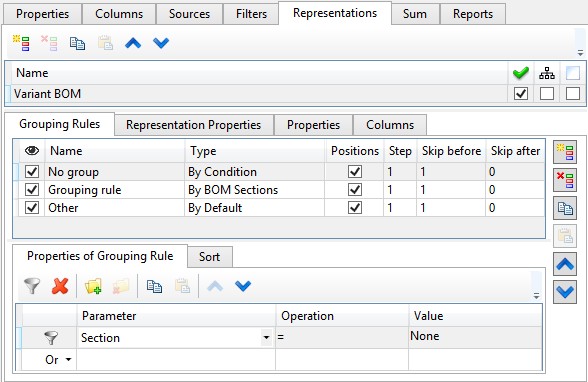Switch to the Filters tab

251,14
